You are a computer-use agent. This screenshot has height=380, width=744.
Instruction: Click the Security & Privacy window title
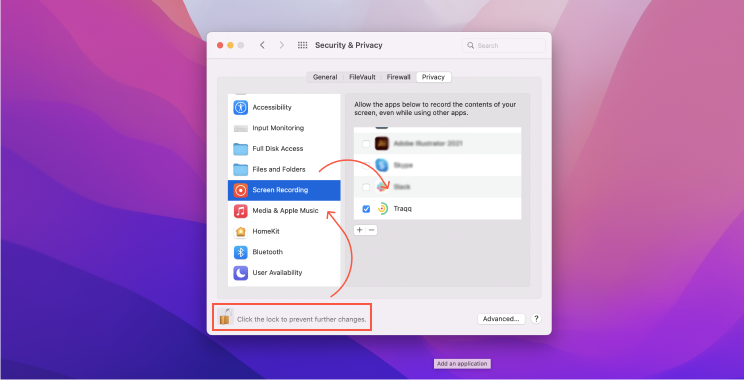(349, 45)
